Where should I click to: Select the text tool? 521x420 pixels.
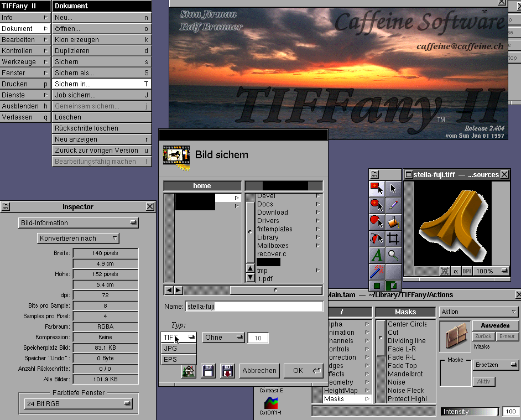[x=377, y=255]
